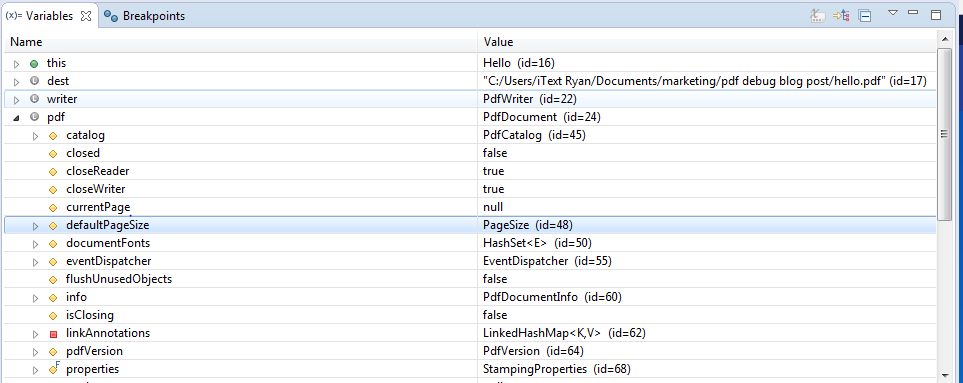Screen dimensions: 963x383
Task: Expand the 'catalog' field
Action: click(x=36, y=136)
